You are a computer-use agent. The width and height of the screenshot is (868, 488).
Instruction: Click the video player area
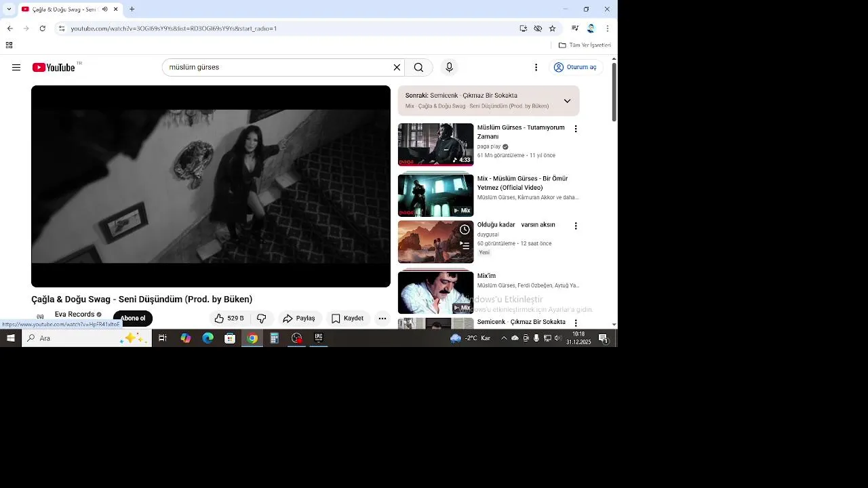tap(211, 186)
